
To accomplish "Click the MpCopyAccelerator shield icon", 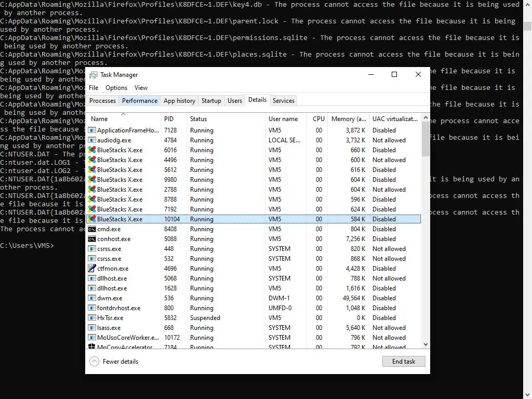I will [x=91, y=347].
